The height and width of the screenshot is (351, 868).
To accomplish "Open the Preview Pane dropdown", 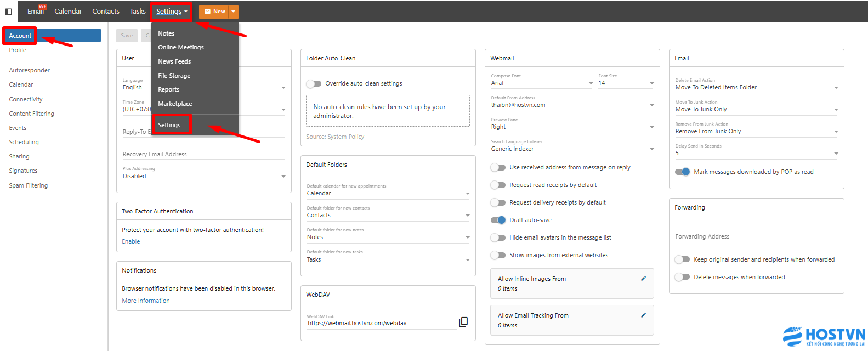I will [572, 127].
